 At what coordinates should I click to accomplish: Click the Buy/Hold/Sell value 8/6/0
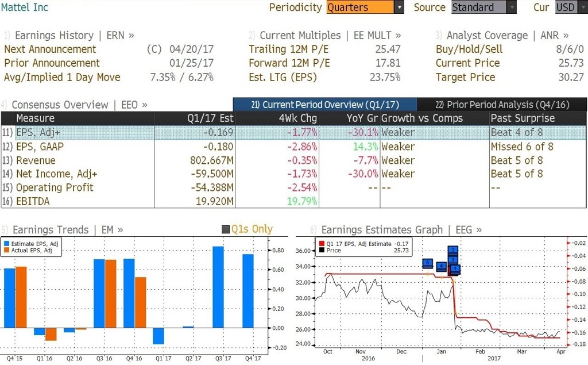[x=570, y=49]
